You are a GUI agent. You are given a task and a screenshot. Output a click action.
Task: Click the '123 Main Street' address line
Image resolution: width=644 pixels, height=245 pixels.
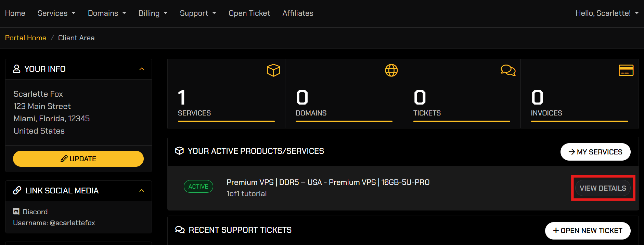point(42,106)
